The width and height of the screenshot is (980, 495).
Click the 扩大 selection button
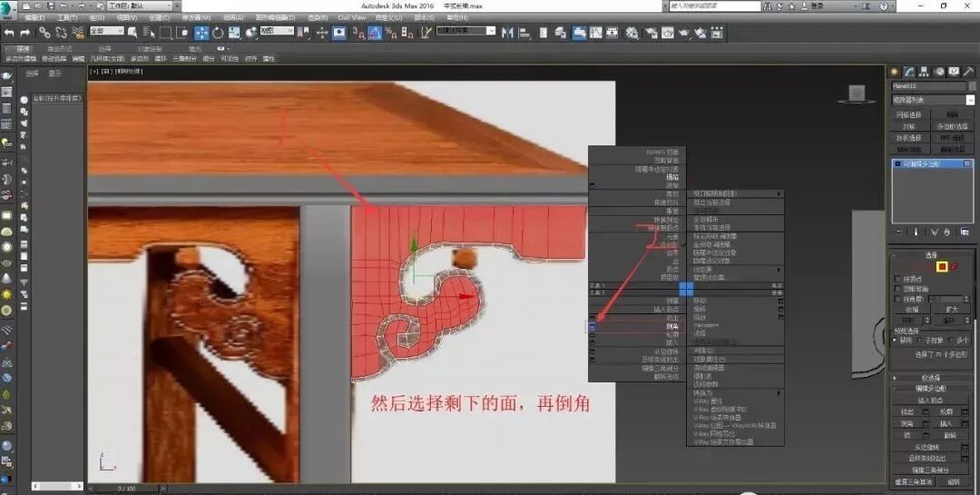(951, 310)
